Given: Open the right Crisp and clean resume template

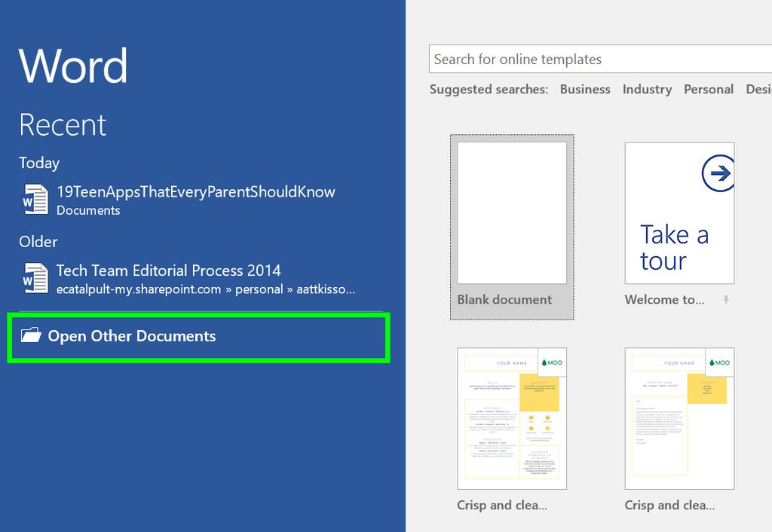Looking at the screenshot, I should (x=679, y=418).
